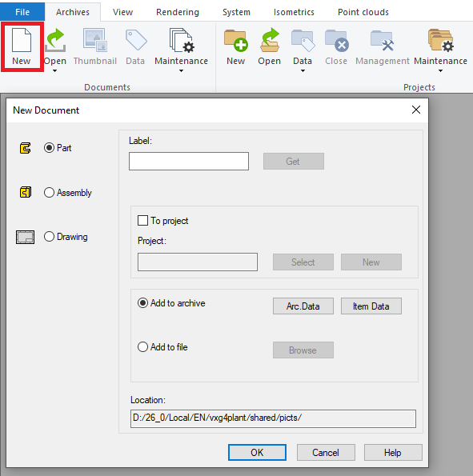Expand the Documents Maintenance dropdown arrow

coord(182,71)
